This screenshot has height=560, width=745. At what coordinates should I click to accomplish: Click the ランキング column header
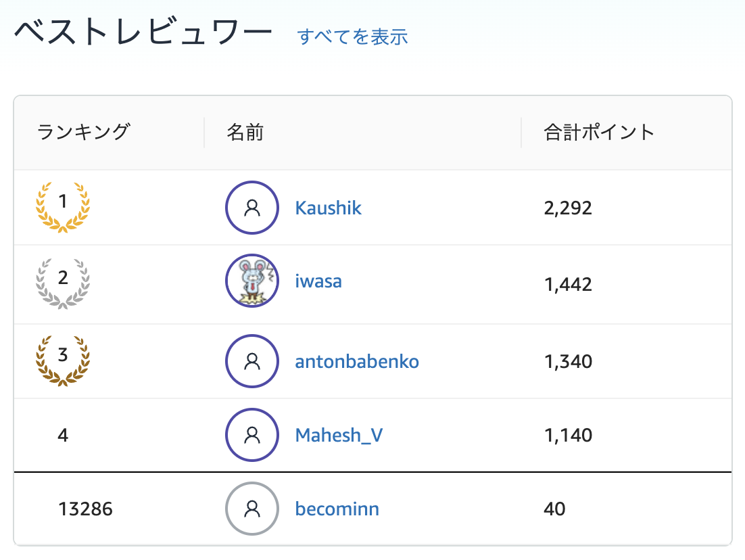pyautogui.click(x=82, y=132)
